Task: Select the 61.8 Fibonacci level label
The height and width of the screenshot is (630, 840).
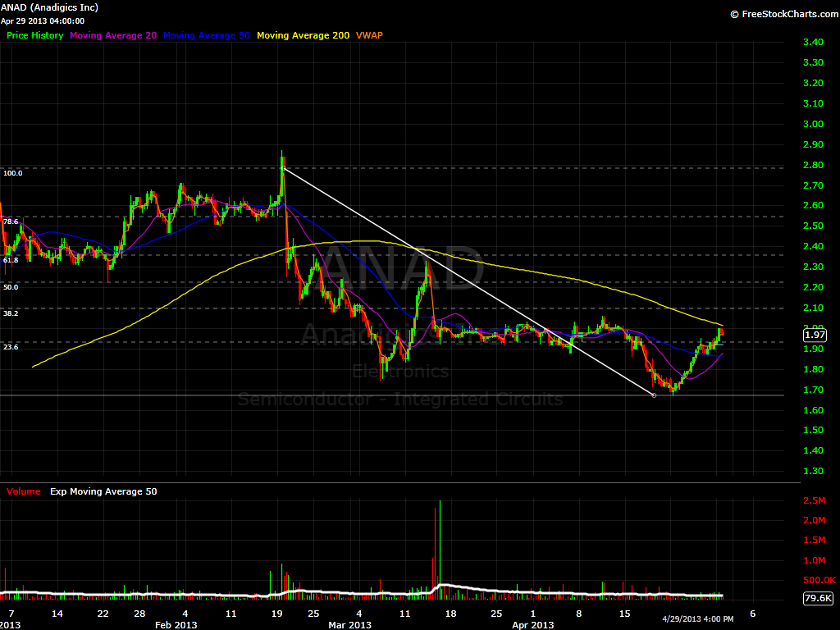Action: tap(11, 260)
